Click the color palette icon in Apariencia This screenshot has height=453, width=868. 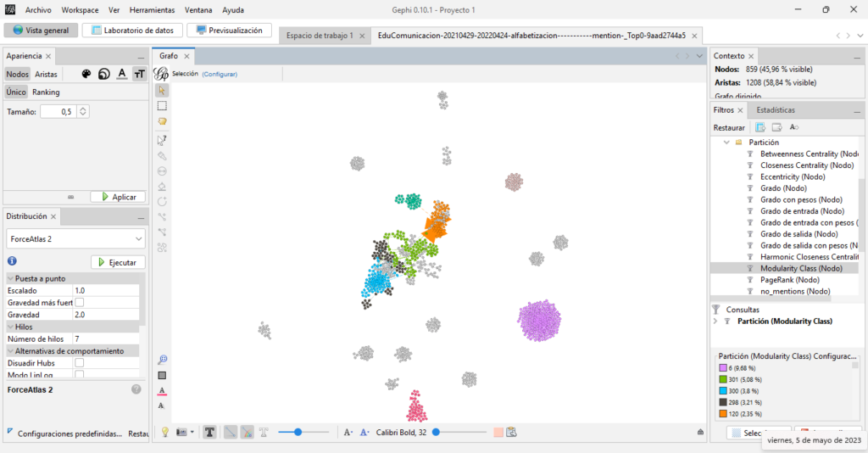pos(86,74)
